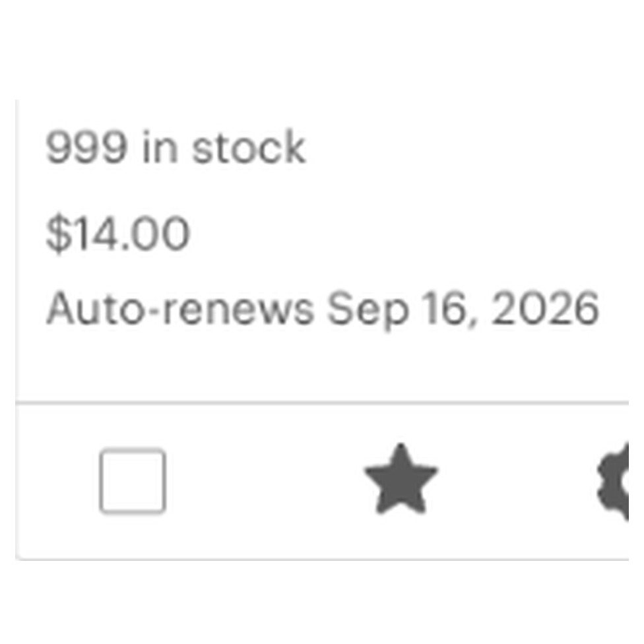Image resolution: width=644 pixels, height=644 pixels.
Task: Mark the 999 in stock listing with star
Action: [401, 480]
